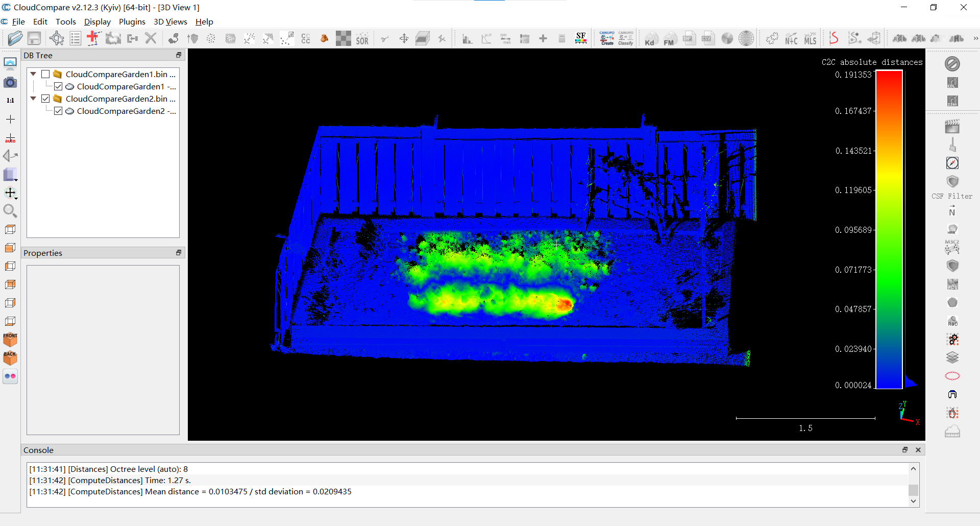This screenshot has height=526, width=980.
Task: Close the Console panel
Action: (x=918, y=450)
